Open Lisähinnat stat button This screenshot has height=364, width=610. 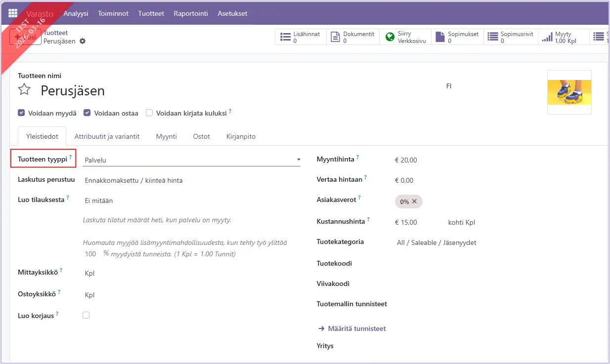pos(301,38)
